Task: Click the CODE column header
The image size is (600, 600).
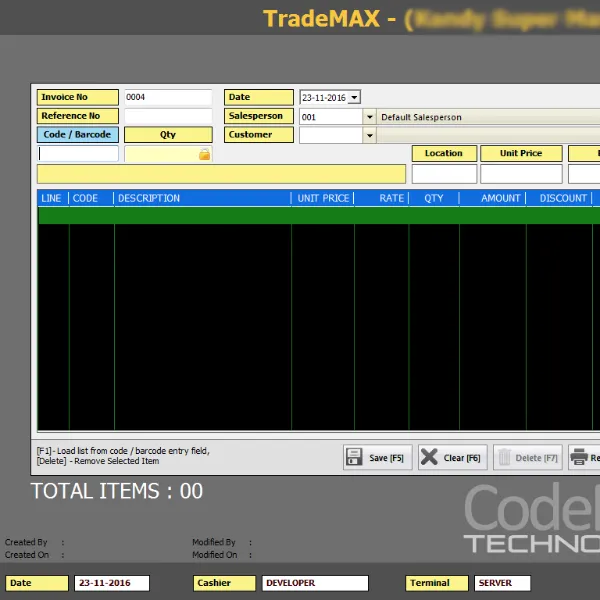Action: pos(91,198)
